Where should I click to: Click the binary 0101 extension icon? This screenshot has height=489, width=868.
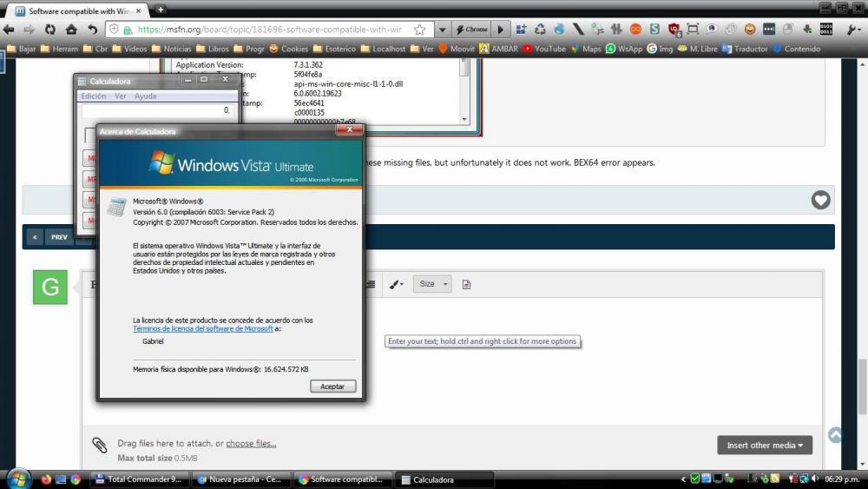point(826,29)
